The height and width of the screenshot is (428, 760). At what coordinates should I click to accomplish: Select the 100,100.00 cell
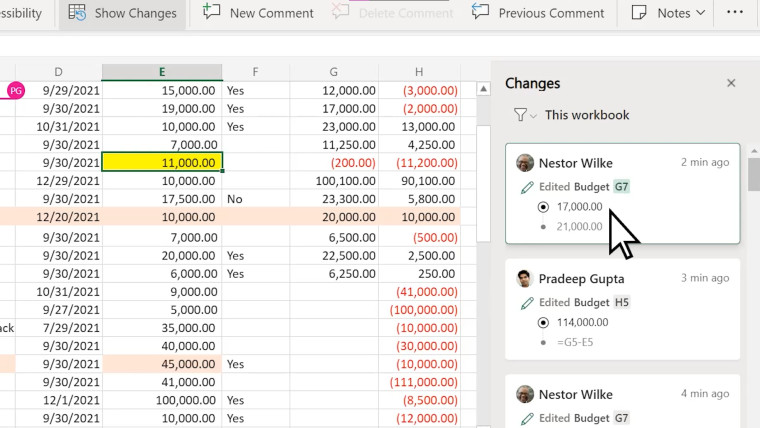tap(334, 181)
